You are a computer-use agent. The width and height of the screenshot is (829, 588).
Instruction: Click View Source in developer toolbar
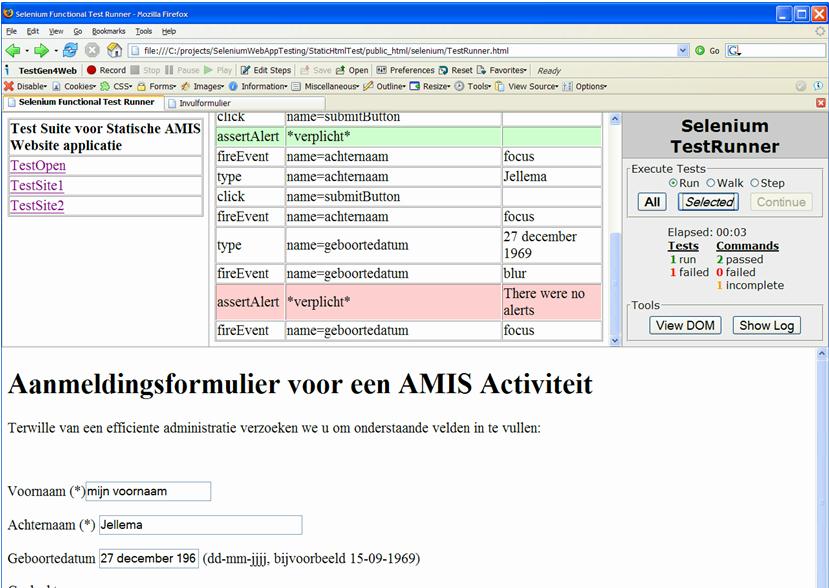tap(527, 86)
